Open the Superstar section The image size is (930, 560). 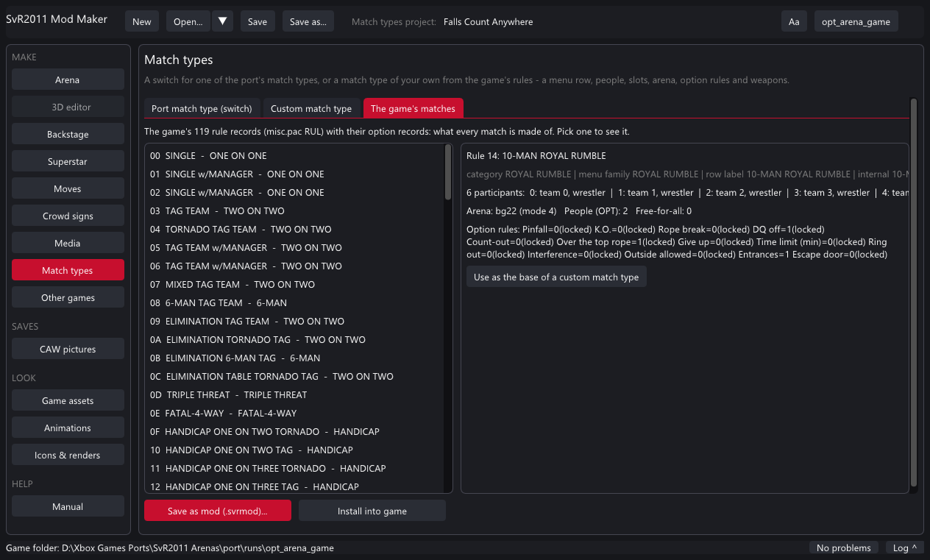tap(68, 161)
